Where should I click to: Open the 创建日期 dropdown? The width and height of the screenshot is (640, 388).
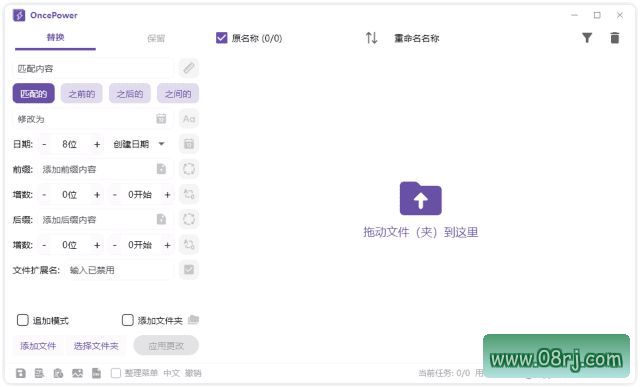139,144
